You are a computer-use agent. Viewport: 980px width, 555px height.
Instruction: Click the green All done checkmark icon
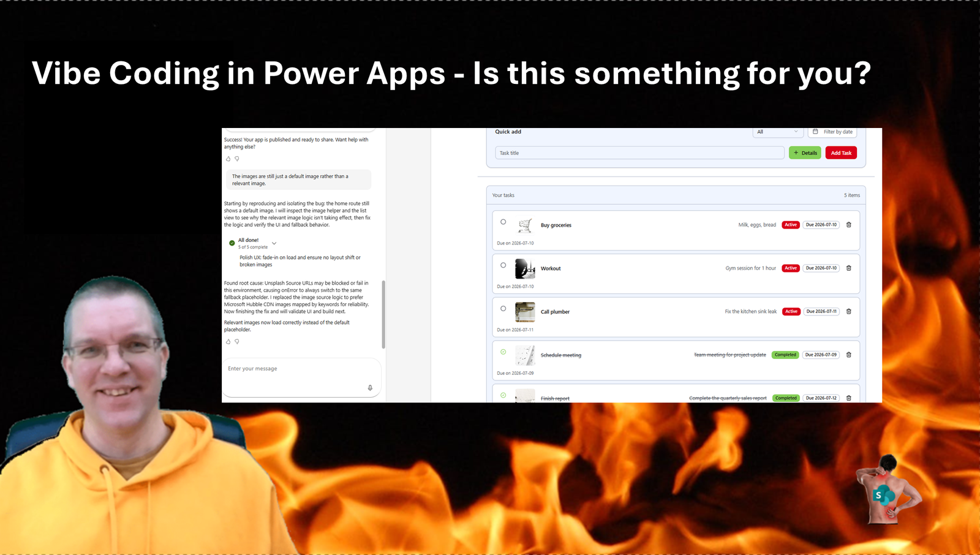click(x=232, y=243)
